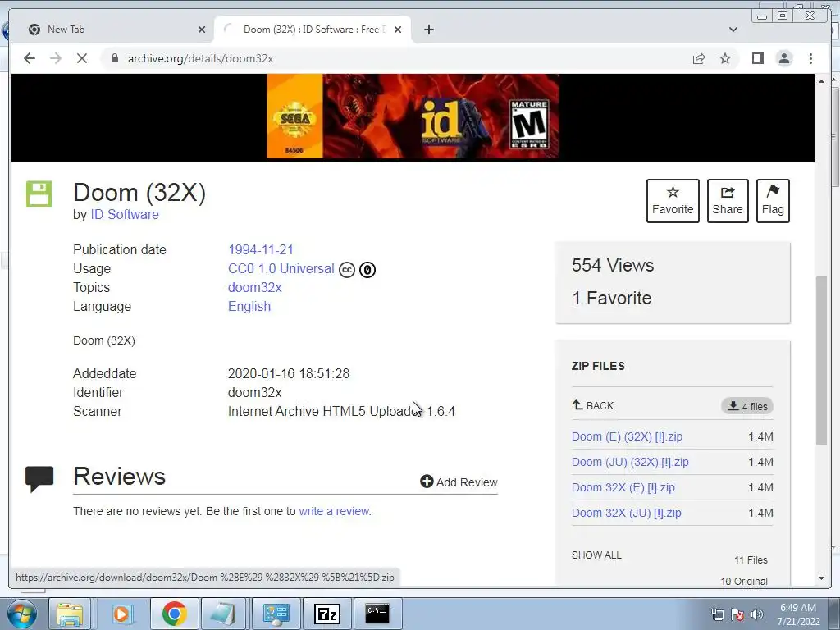Open a new tab with the plus button
Image resolution: width=840 pixels, height=630 pixels.
click(x=428, y=30)
